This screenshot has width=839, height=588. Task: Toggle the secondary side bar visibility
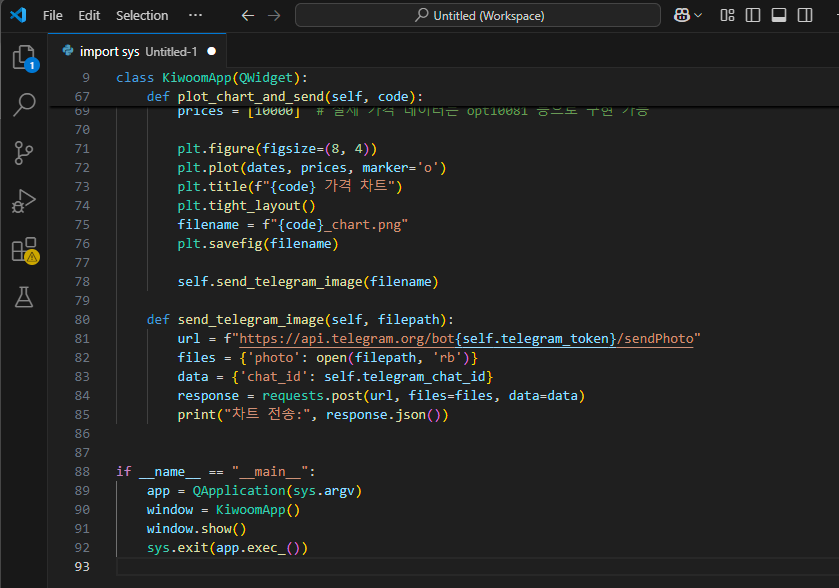tap(803, 16)
